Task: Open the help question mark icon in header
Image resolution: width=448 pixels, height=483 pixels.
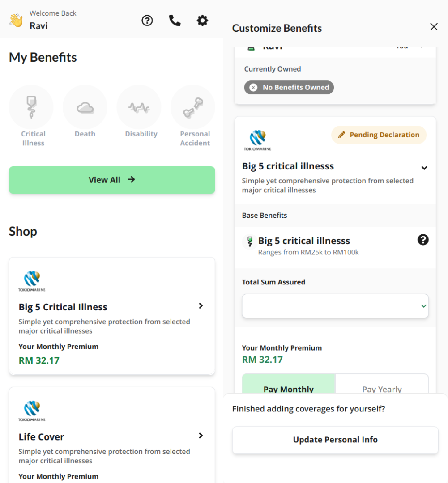Action: (147, 21)
